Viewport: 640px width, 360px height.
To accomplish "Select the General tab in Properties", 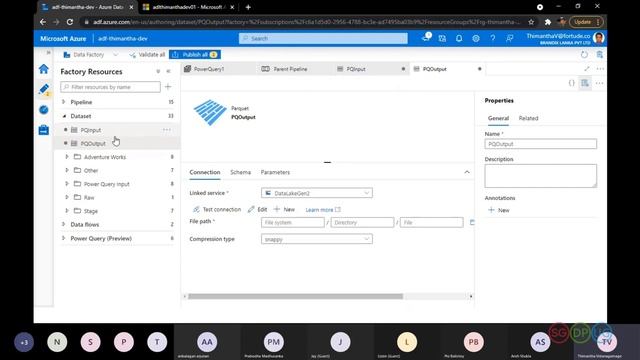I will coord(498,118).
